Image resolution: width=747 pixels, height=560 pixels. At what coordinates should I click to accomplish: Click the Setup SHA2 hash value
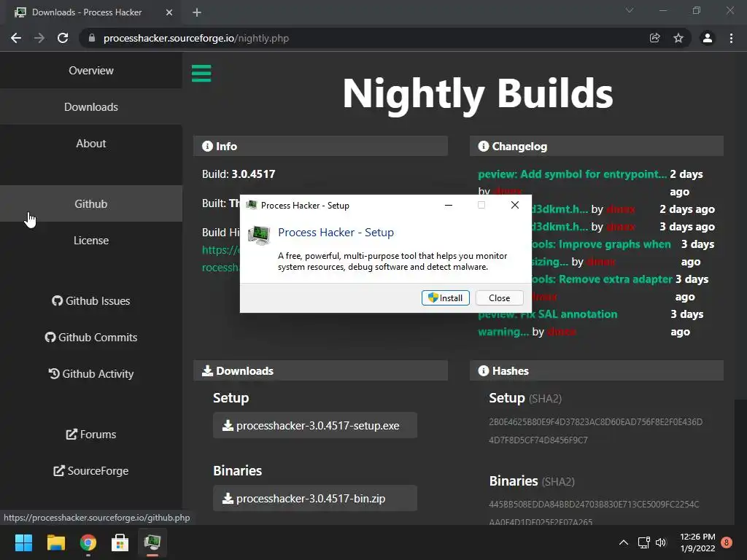(595, 431)
